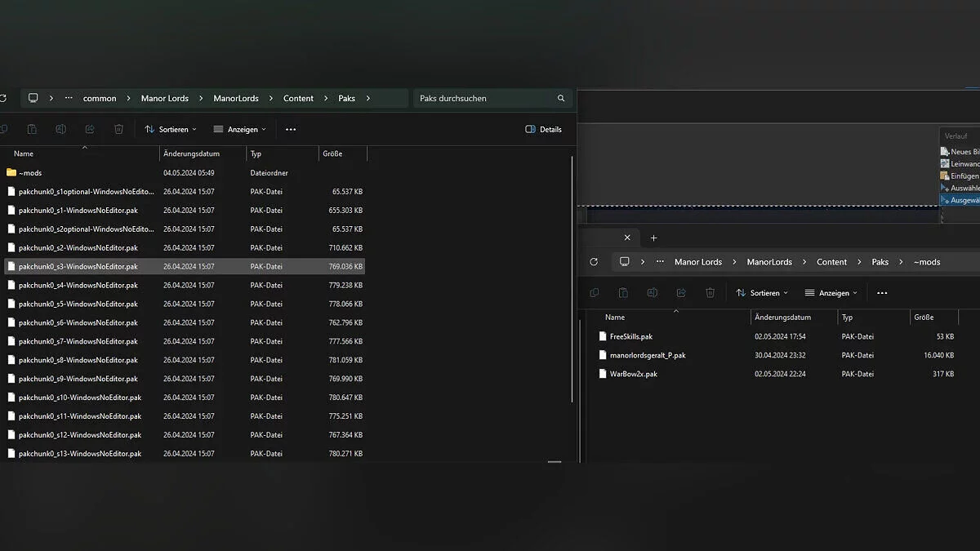Click the delete trash icon in Paks toolbar
Image resolution: width=980 pixels, height=551 pixels.
[x=119, y=129]
